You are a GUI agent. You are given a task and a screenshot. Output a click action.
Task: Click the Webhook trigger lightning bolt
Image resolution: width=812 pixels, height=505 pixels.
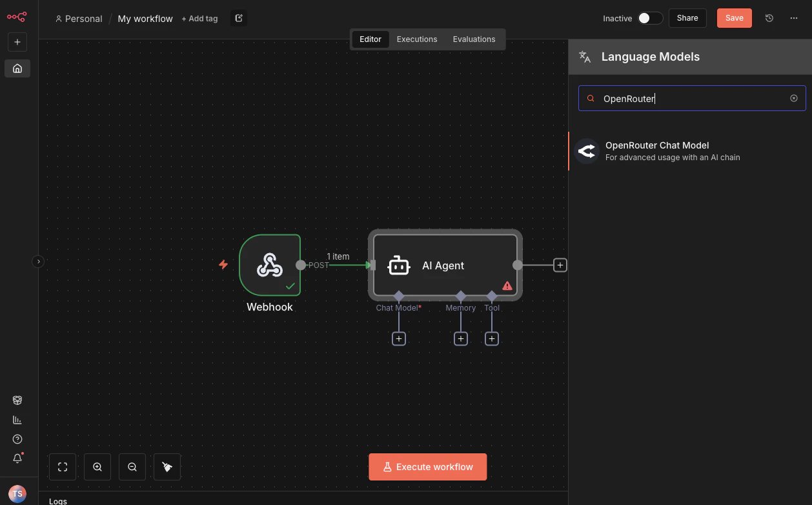pyautogui.click(x=223, y=265)
